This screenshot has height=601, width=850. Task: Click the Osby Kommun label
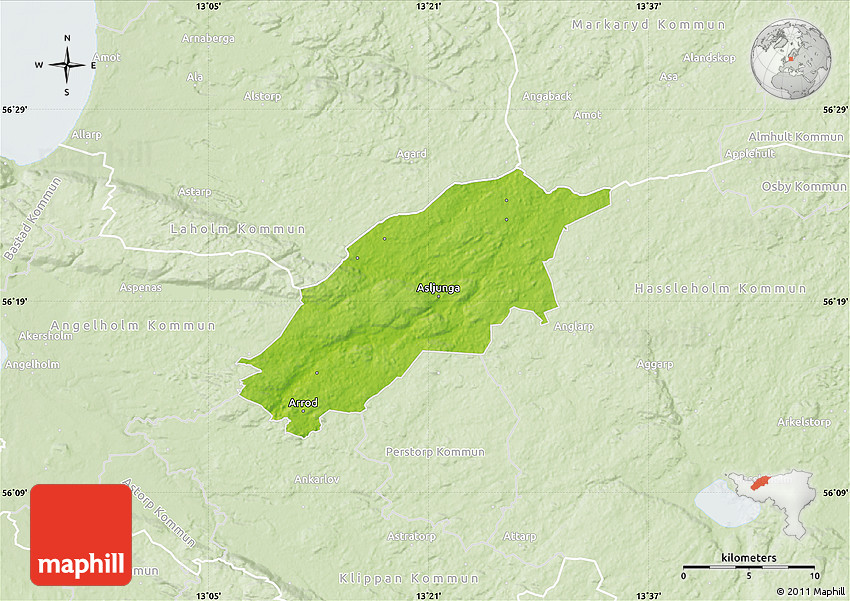pos(804,186)
